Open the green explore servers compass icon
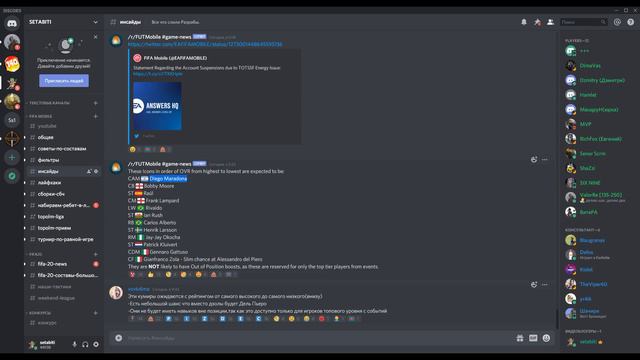The image size is (640, 360). (12, 176)
